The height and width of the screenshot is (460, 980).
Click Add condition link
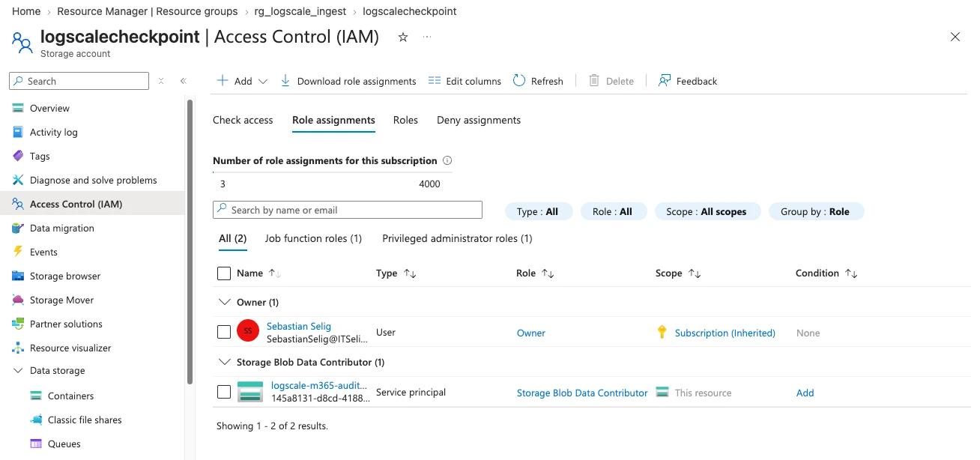click(805, 393)
